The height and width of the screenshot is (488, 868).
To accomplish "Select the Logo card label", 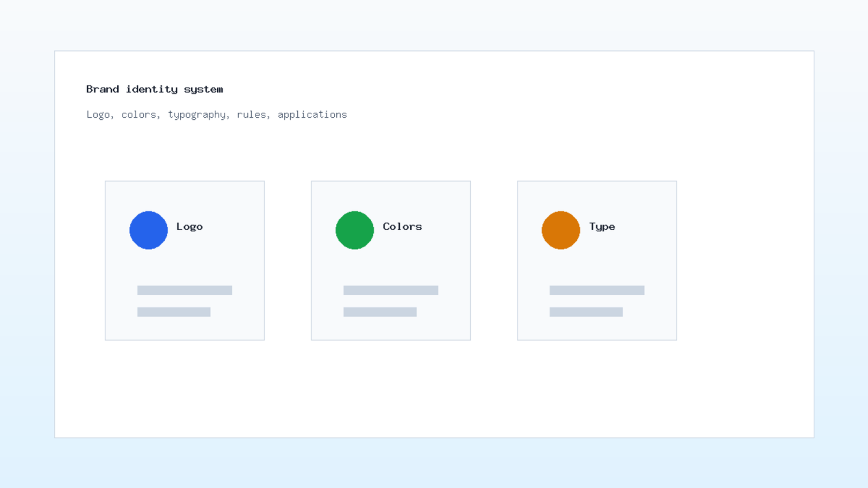I will click(x=189, y=227).
